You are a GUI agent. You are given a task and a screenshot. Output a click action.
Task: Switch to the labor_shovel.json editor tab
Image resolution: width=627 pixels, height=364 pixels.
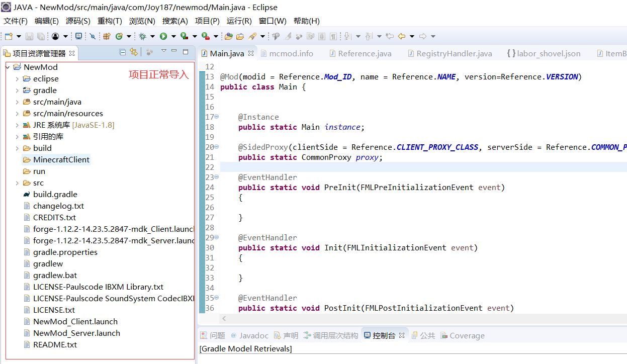click(544, 53)
